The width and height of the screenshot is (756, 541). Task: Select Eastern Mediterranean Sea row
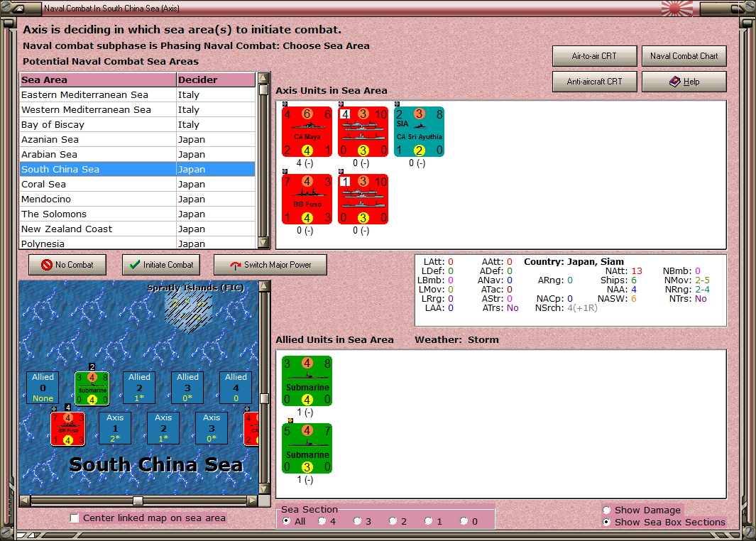click(138, 94)
